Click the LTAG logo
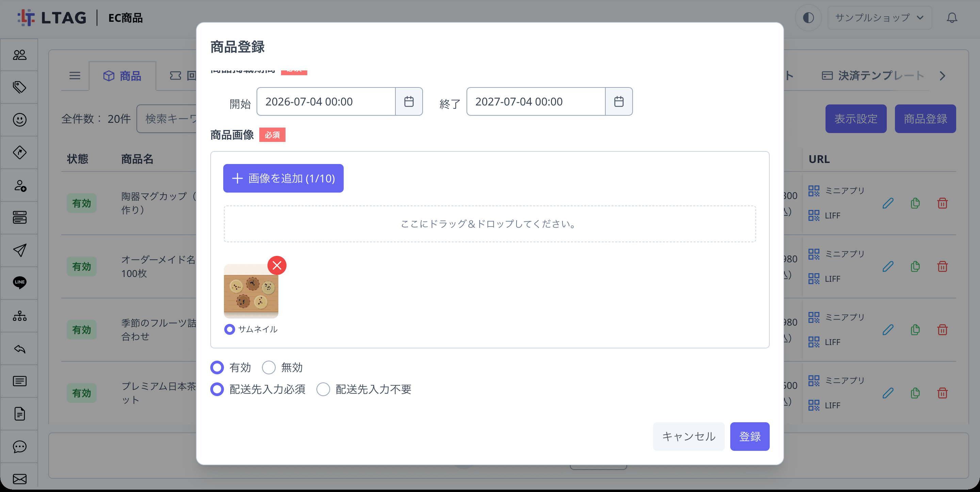The width and height of the screenshot is (980, 492). (x=52, y=17)
